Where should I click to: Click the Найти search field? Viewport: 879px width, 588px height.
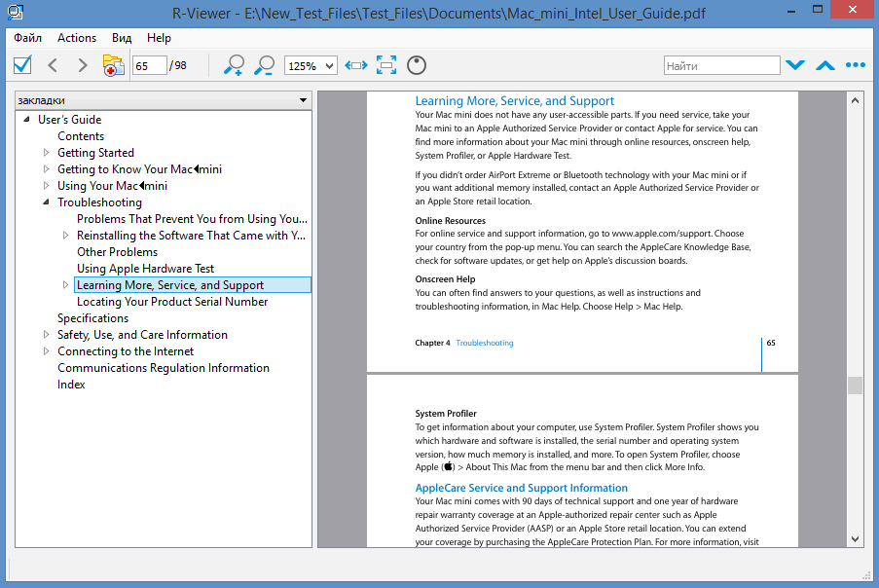721,65
